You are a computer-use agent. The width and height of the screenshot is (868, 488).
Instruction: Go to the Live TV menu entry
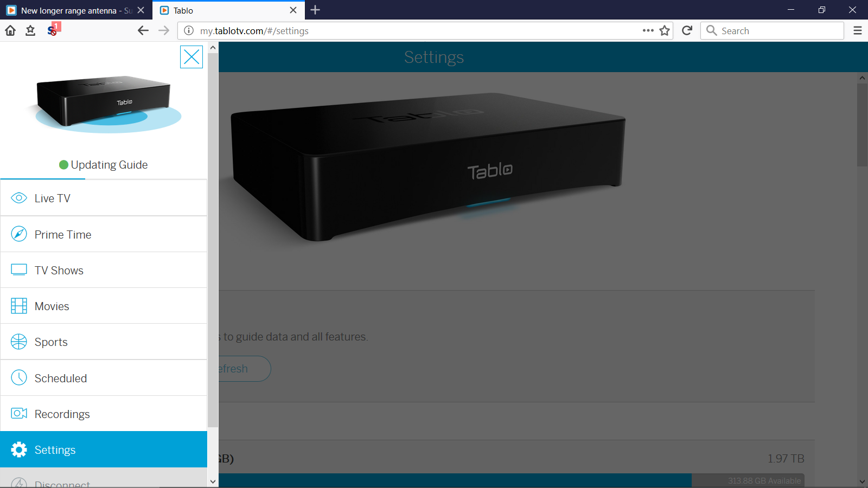pyautogui.click(x=104, y=198)
